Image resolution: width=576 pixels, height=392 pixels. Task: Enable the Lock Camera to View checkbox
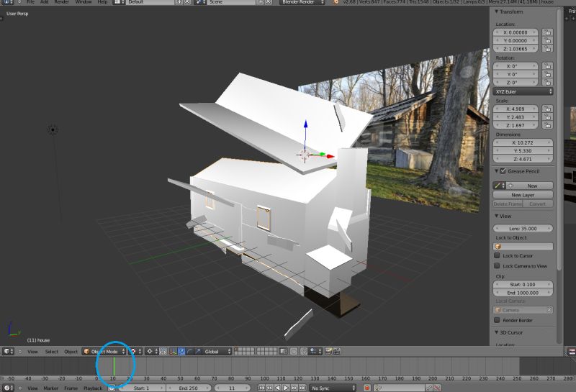click(497, 265)
